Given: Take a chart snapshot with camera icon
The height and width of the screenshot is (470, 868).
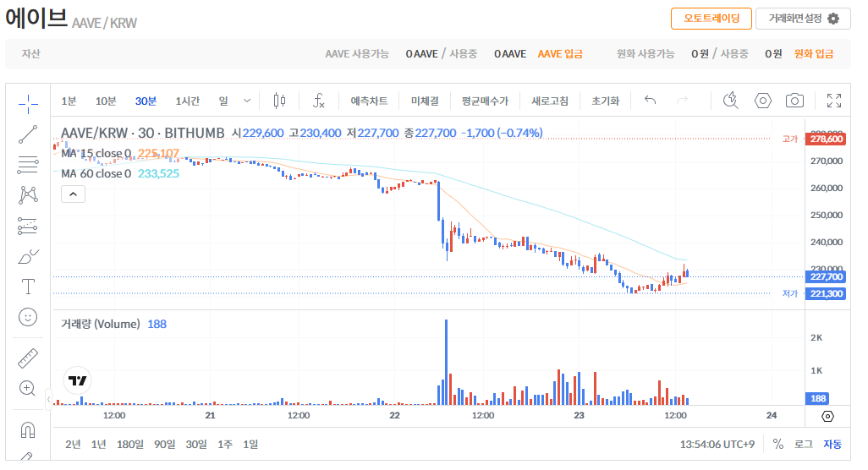Looking at the screenshot, I should pyautogui.click(x=794, y=101).
